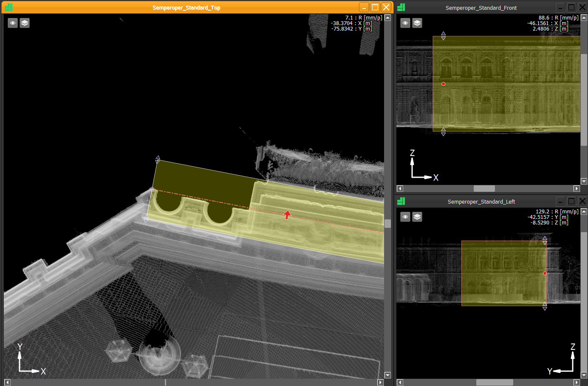The height and width of the screenshot is (386, 588).
Task: Maximize the Semperoper_Standard_Front window
Action: pos(571,7)
